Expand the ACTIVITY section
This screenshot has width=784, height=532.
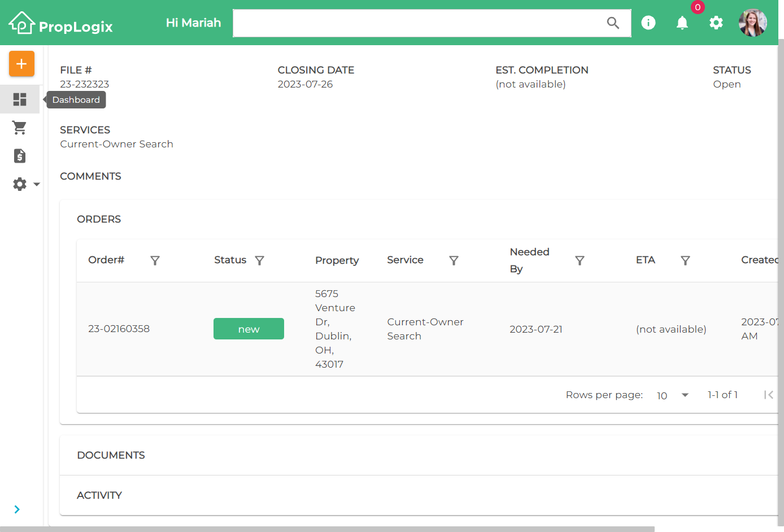point(419,495)
